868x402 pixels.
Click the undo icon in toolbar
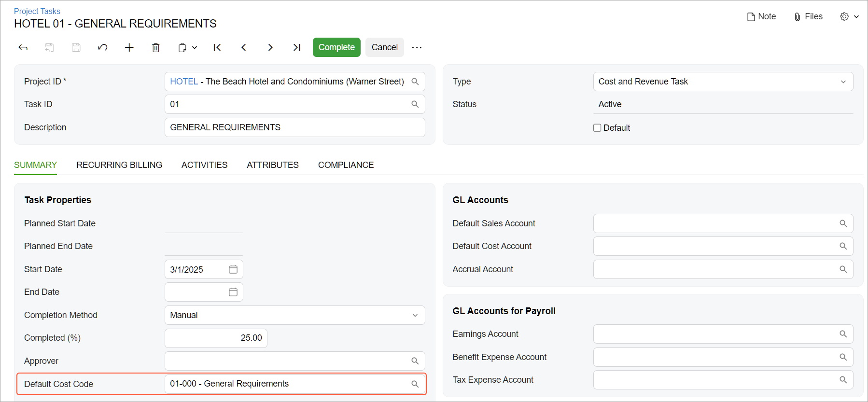(x=102, y=47)
